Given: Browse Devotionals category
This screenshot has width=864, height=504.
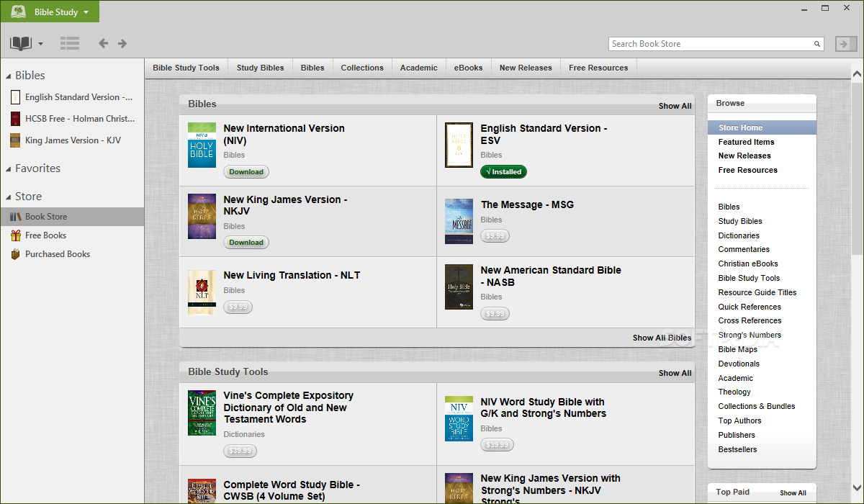Looking at the screenshot, I should tap(739, 364).
